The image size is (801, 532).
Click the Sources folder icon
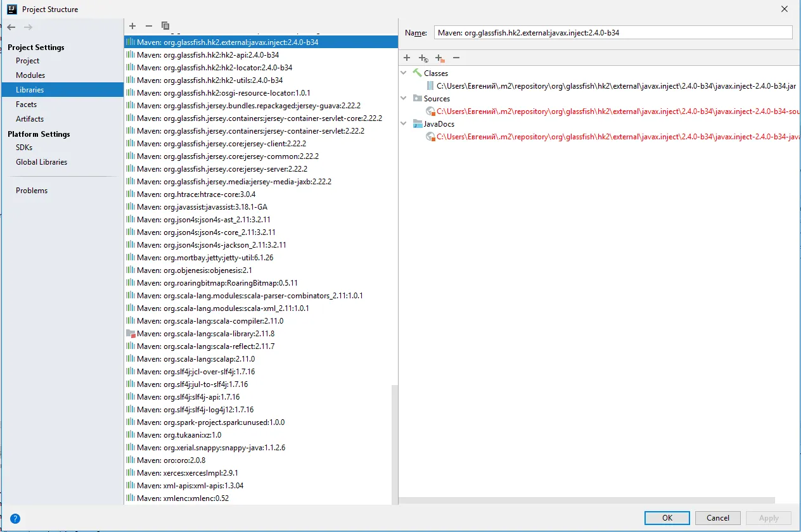(417, 98)
